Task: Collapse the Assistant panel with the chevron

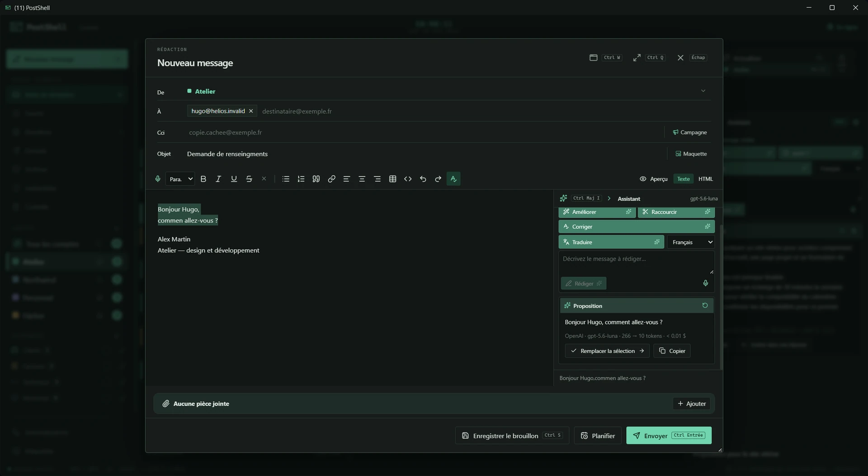Action: point(609,198)
